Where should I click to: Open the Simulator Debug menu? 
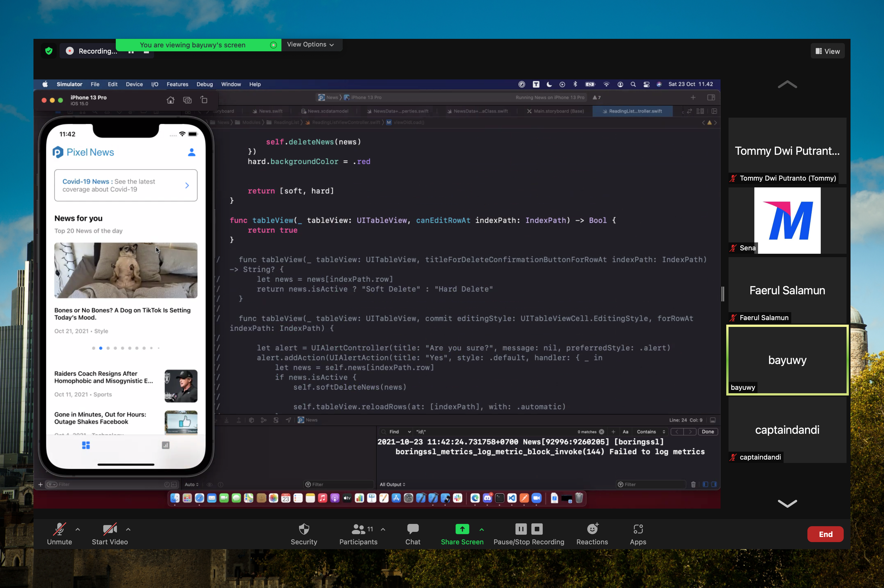pos(205,84)
